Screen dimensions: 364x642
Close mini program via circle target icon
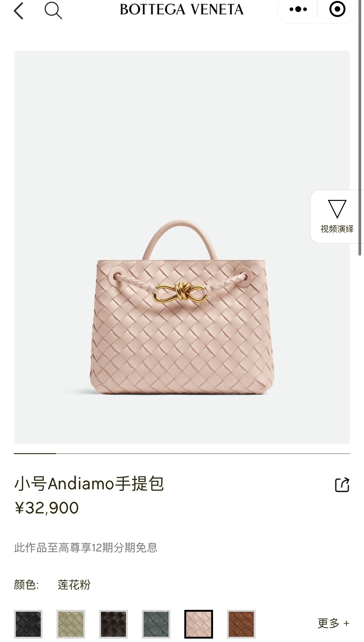(337, 9)
